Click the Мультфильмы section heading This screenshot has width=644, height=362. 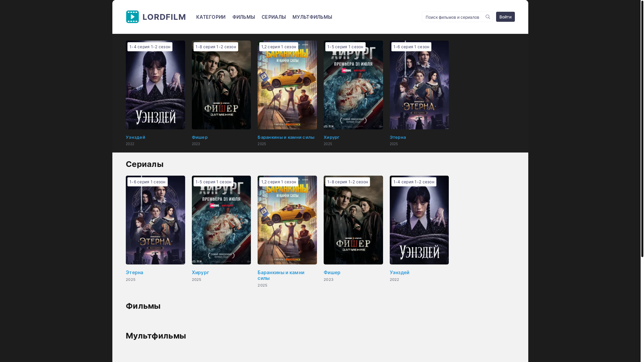[156, 336]
